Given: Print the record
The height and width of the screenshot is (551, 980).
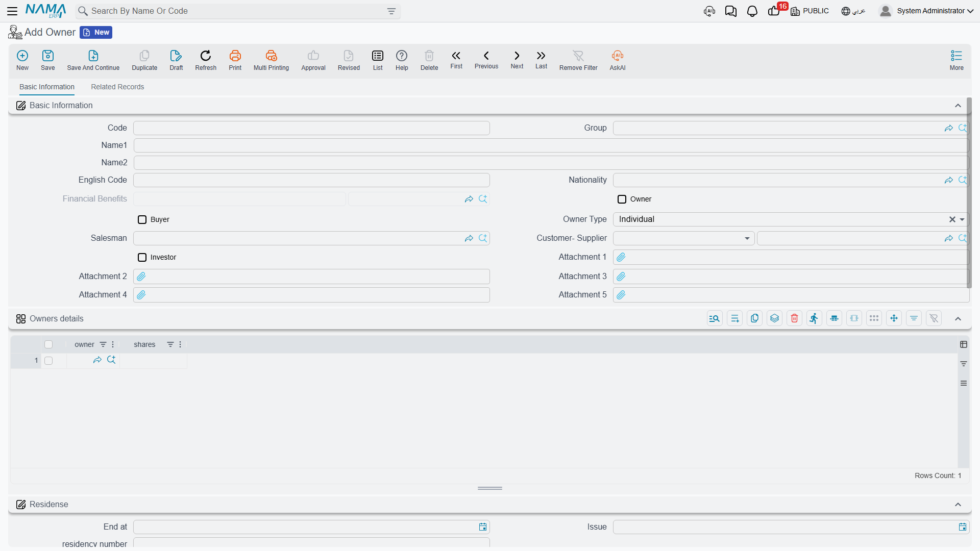Looking at the screenshot, I should coord(235,60).
